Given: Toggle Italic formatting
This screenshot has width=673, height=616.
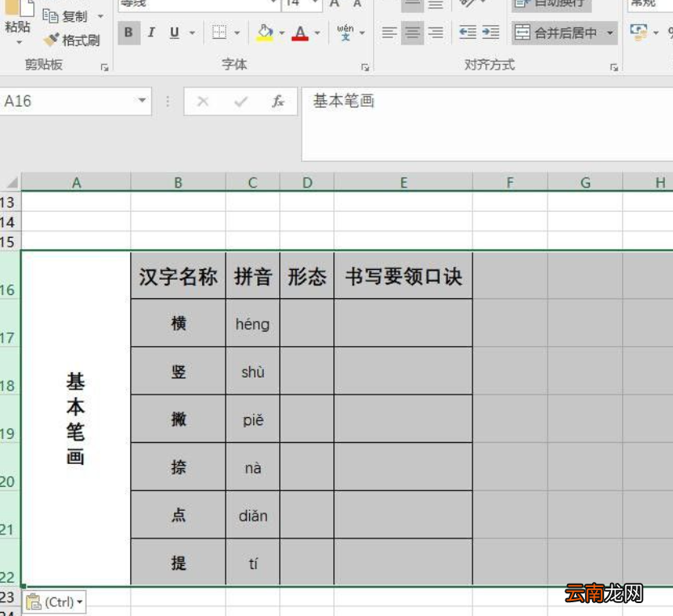Looking at the screenshot, I should (x=151, y=32).
